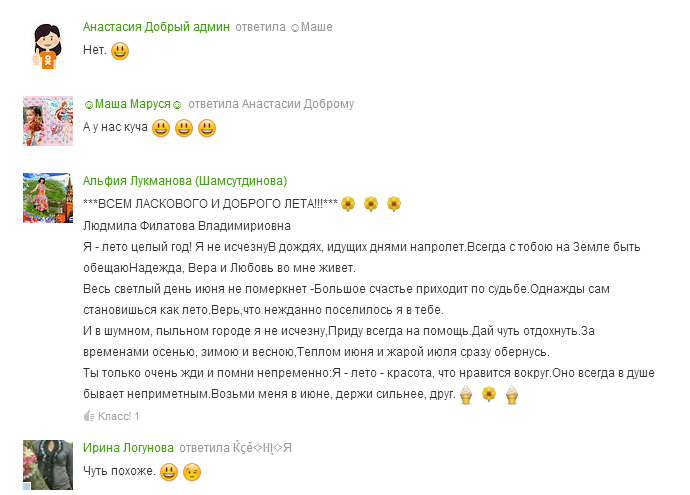The image size is (690, 495).
Task: Click the Ирина Логунова name link
Action: [128, 448]
